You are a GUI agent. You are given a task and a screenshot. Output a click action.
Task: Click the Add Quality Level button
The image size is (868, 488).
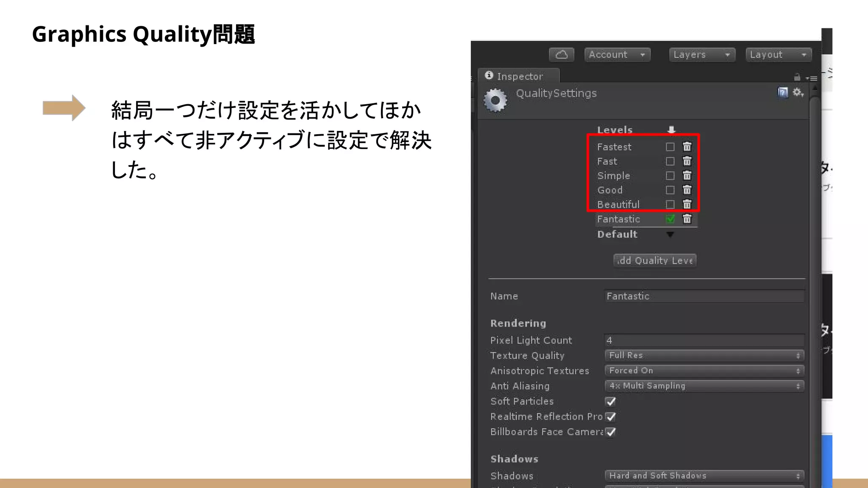tap(655, 261)
